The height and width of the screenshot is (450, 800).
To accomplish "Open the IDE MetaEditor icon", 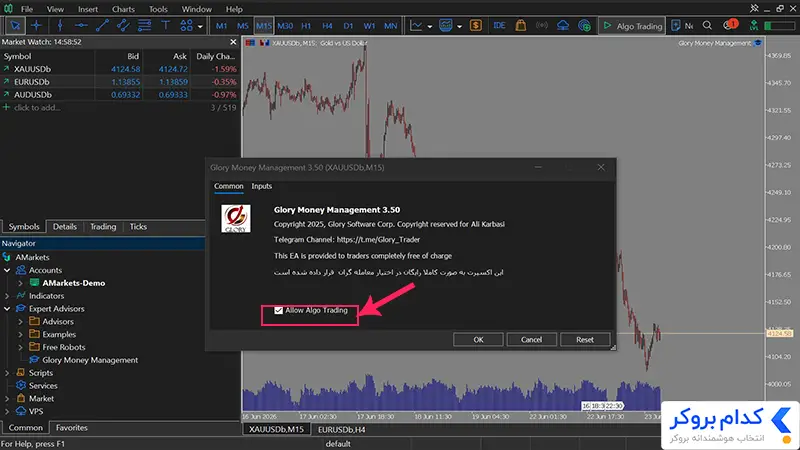I will (x=499, y=26).
